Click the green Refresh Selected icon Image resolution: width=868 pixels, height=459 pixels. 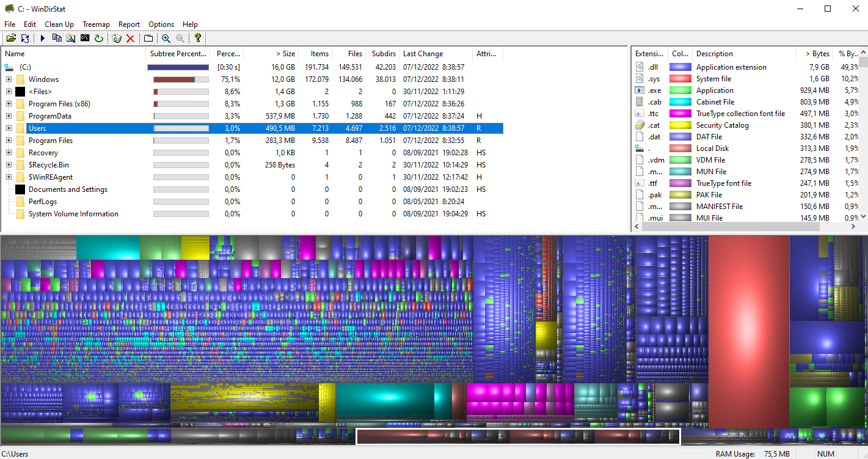99,38
